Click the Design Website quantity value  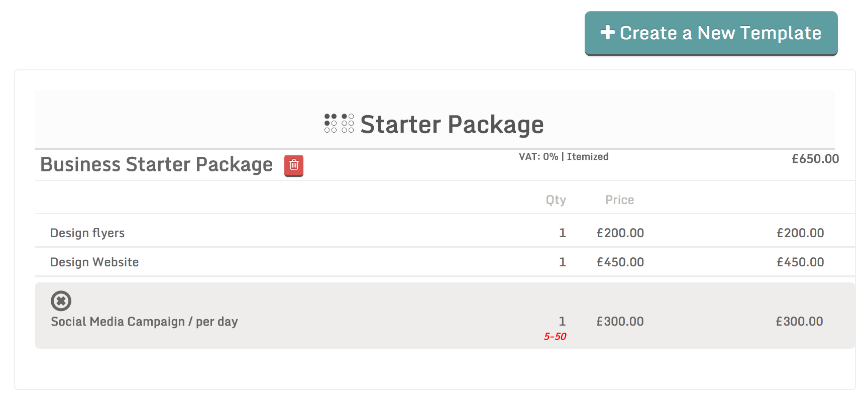tap(562, 262)
